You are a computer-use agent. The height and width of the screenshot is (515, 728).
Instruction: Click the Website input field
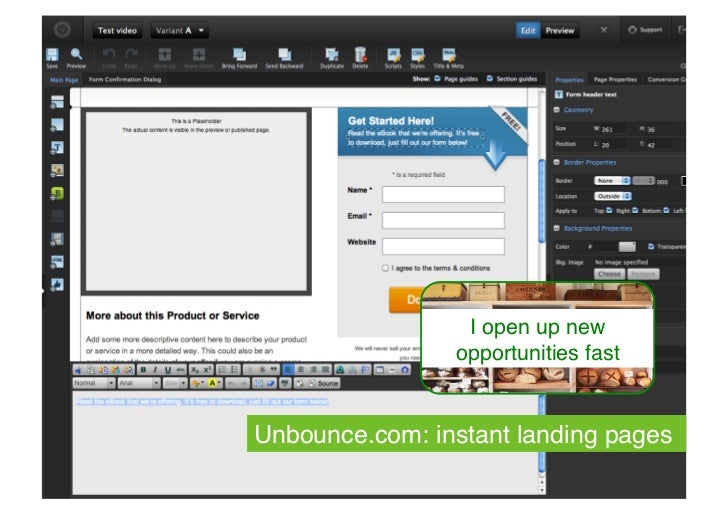(x=443, y=246)
